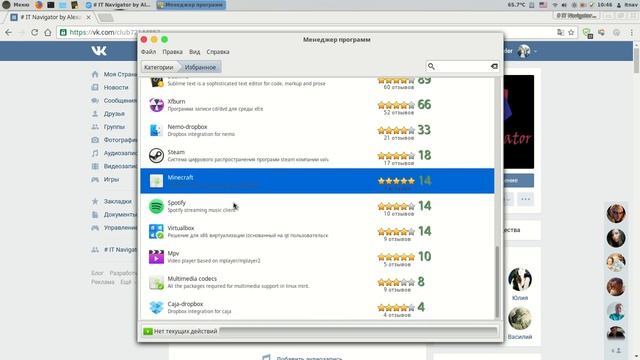Click the bottom progress bar
This screenshot has height=360, width=640.
click(x=358, y=331)
